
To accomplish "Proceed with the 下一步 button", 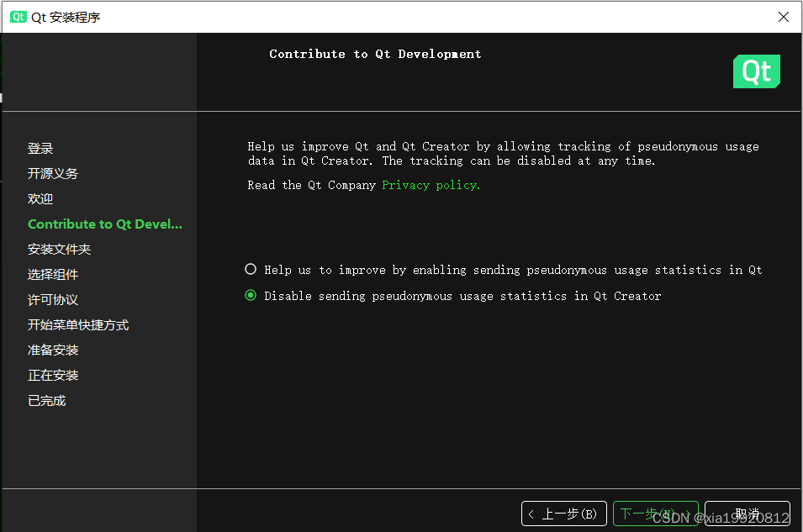I will [656, 514].
